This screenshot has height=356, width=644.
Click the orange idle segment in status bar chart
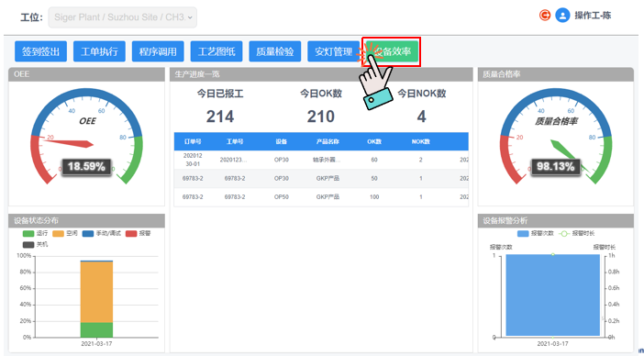click(x=96, y=292)
